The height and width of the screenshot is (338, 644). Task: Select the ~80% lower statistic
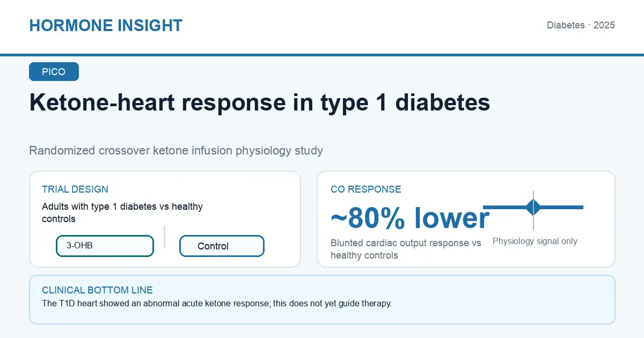[410, 218]
